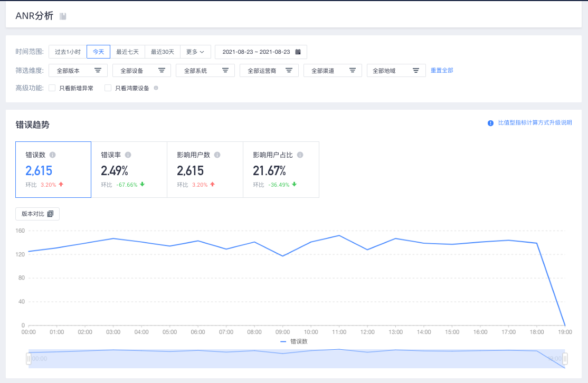Screen dimensions: 588x383
Task: Click info icon beside 影响用户数
Action: pos(217,155)
